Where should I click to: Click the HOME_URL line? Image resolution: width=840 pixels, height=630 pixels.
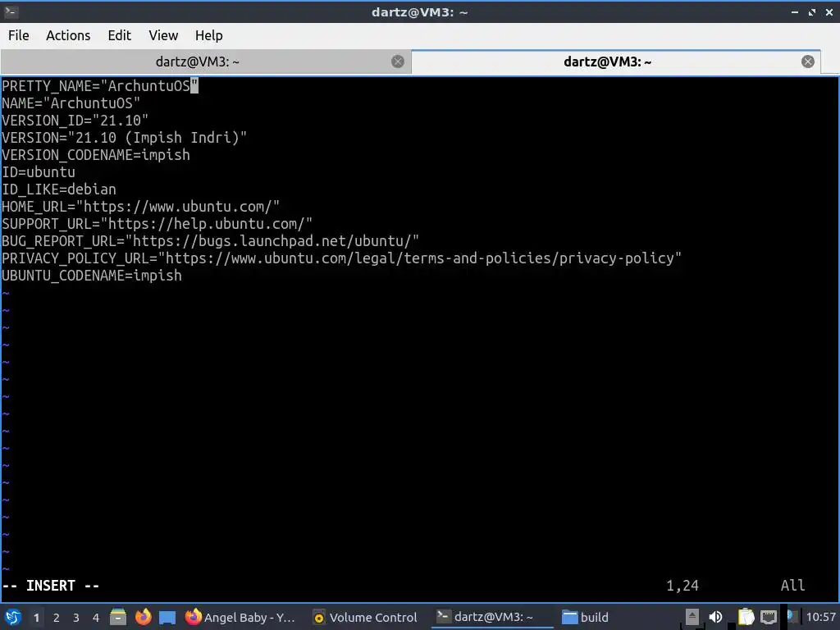click(x=141, y=206)
